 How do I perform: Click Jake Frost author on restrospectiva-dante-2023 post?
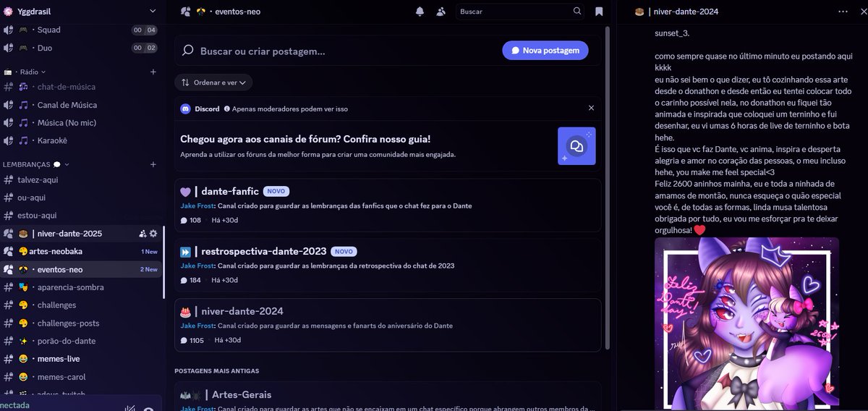click(x=197, y=266)
